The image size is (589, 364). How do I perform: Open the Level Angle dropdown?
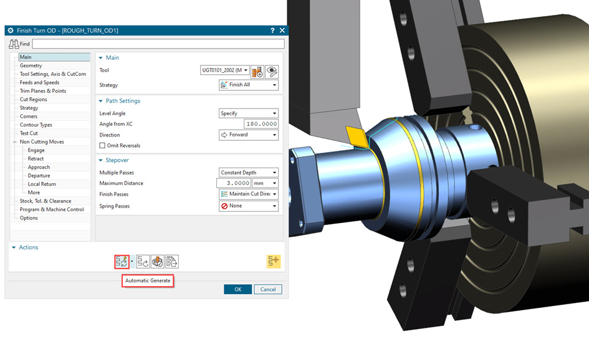pos(248,113)
